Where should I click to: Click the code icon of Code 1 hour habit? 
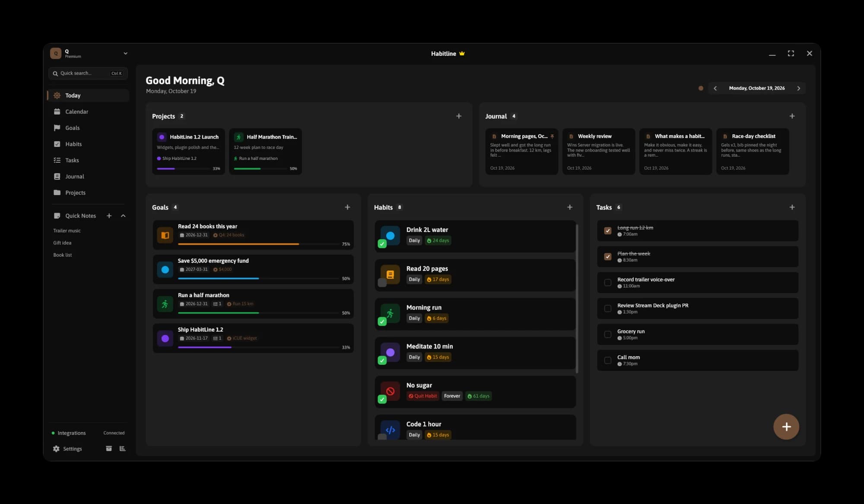point(390,430)
